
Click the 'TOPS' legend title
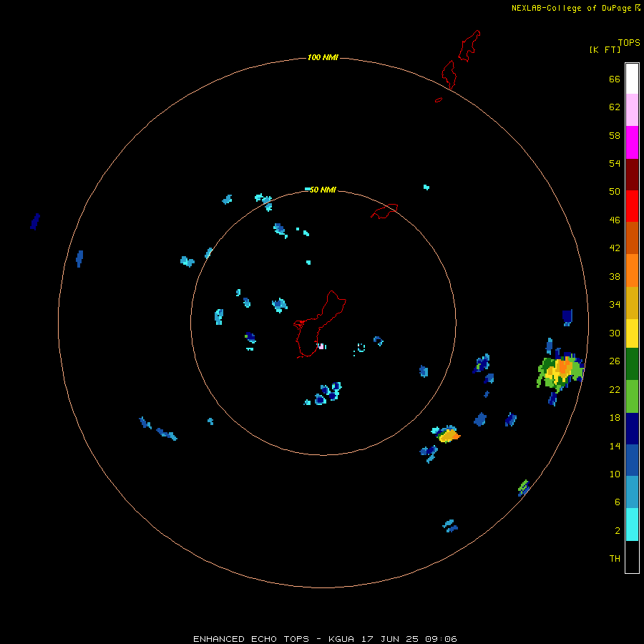tap(629, 42)
